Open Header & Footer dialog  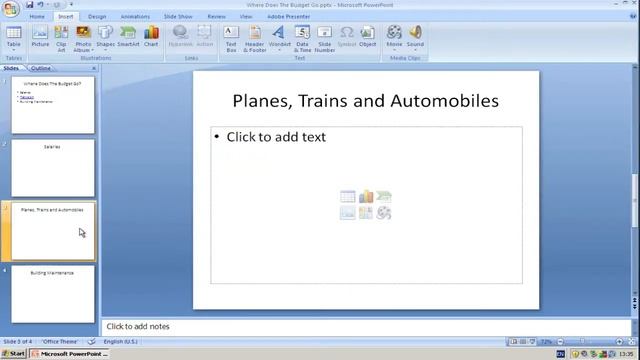point(255,38)
